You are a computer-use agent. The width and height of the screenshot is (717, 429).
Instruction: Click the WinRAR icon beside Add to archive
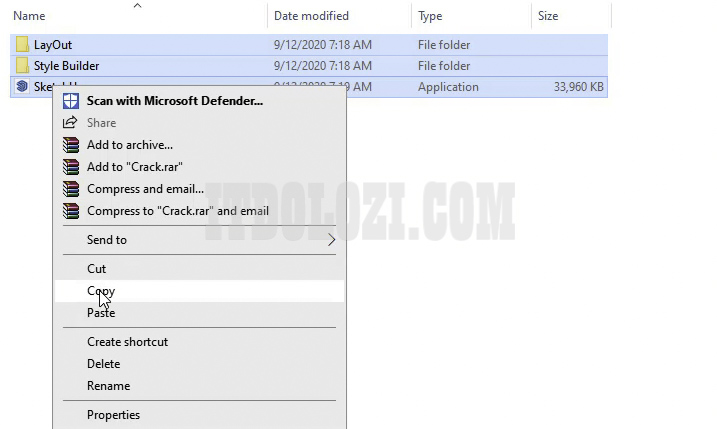(71, 145)
